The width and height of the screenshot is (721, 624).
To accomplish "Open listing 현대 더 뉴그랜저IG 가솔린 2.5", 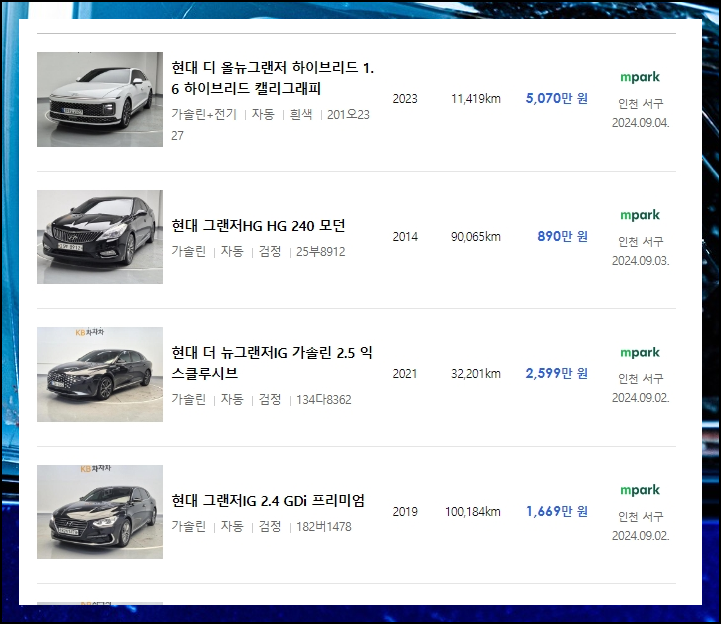I will (272, 363).
